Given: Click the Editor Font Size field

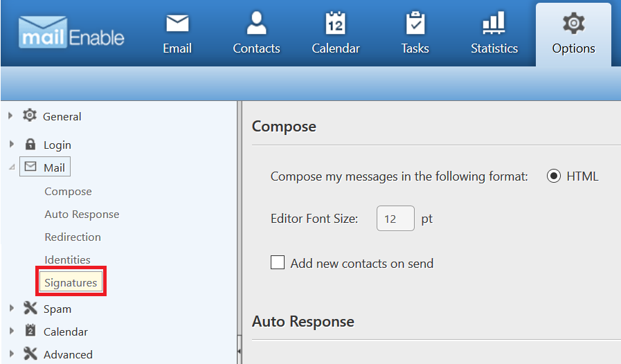Looking at the screenshot, I should click(395, 218).
